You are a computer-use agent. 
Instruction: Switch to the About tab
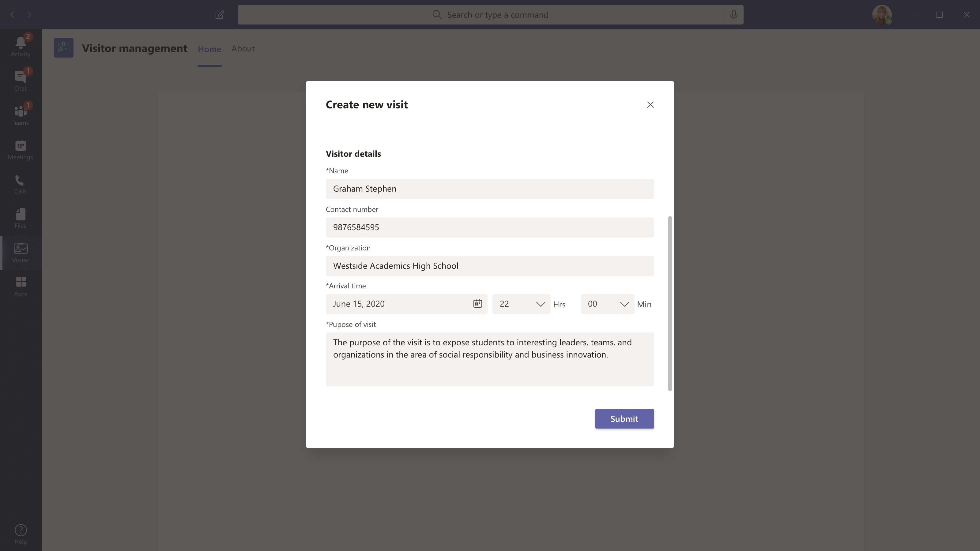pyautogui.click(x=243, y=49)
